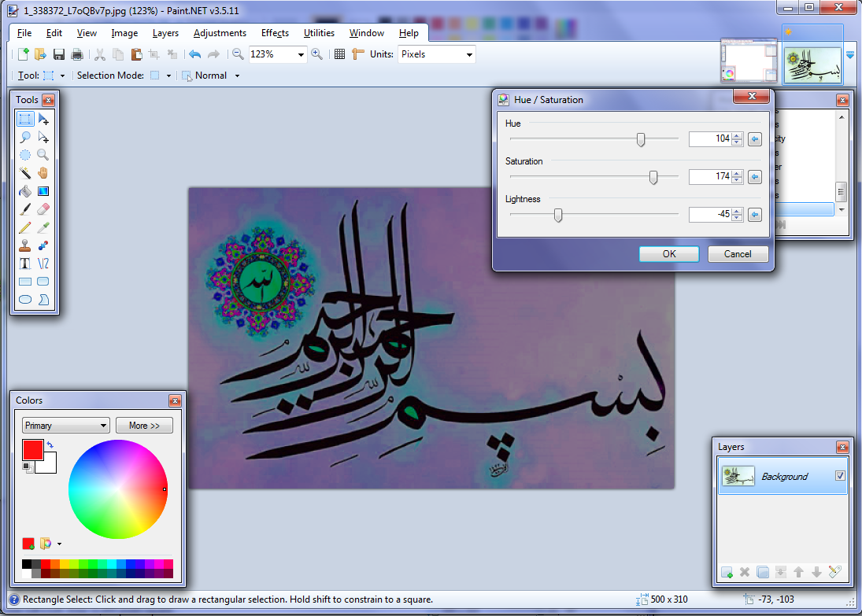862x616 pixels.
Task: Select the Rounded Rectangle tool
Action: pos(43,282)
